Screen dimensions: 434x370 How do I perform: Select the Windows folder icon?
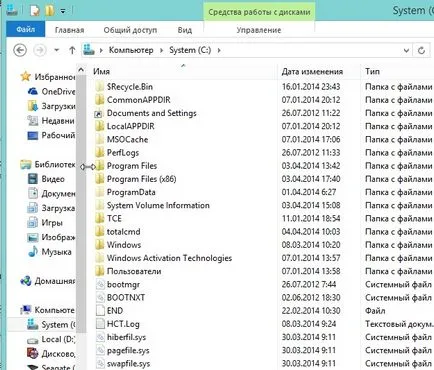pyautogui.click(x=99, y=245)
